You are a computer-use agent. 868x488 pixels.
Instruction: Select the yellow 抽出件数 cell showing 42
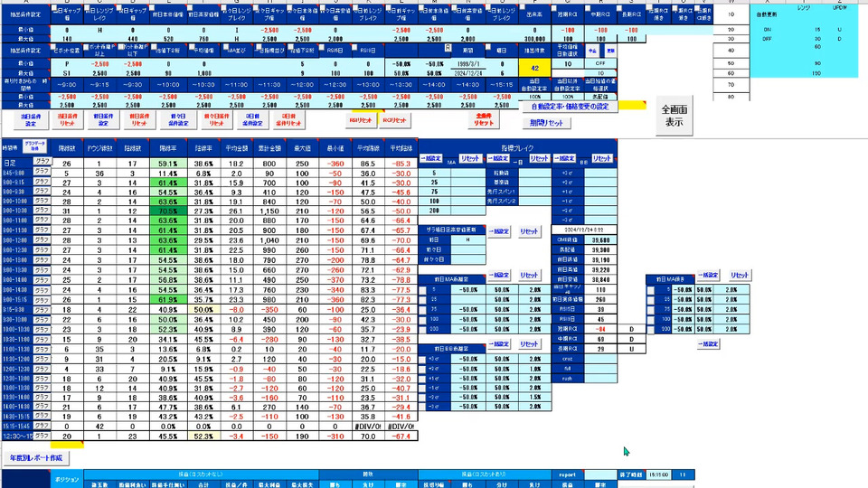(x=534, y=68)
